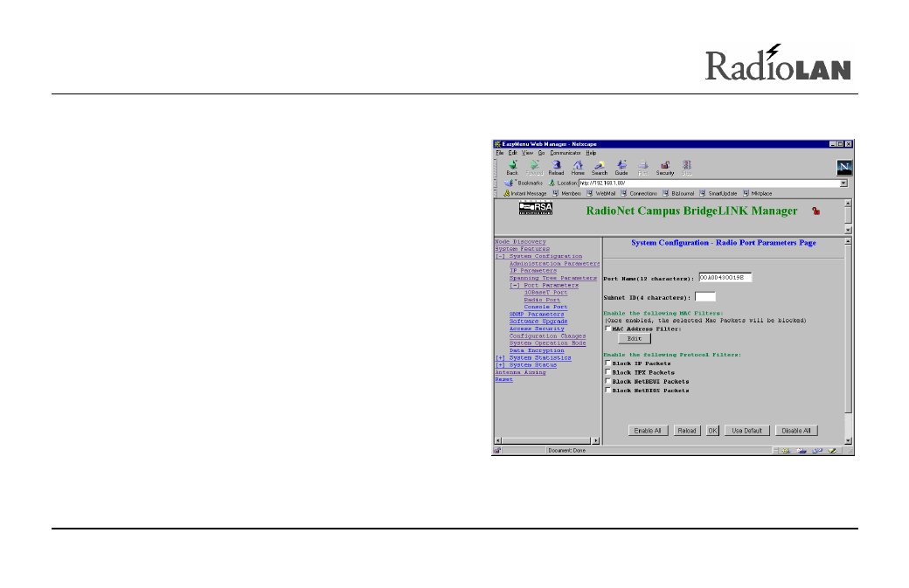Check Block NetBEUI Packets
Screen dimensions: 909x588
607,381
